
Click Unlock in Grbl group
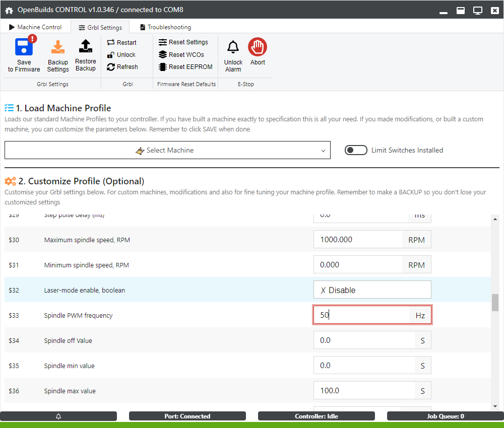121,55
